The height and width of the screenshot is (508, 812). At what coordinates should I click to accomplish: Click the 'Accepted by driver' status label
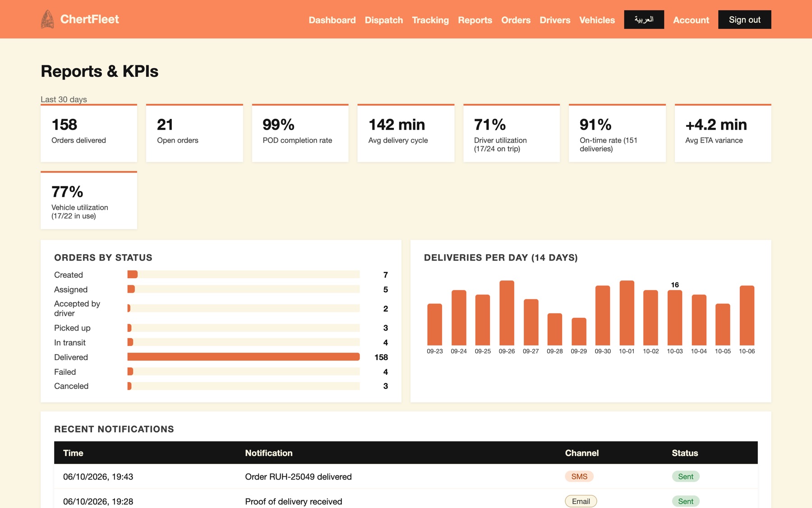77,308
